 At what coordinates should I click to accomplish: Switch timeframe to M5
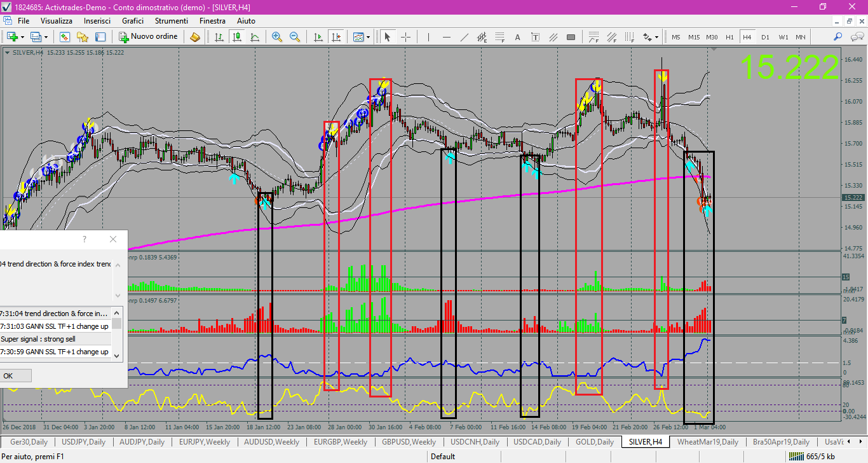[675, 37]
